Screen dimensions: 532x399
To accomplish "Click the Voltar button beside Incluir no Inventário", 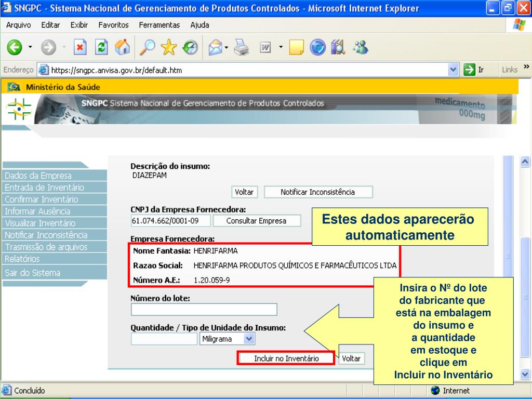I will point(351,358).
